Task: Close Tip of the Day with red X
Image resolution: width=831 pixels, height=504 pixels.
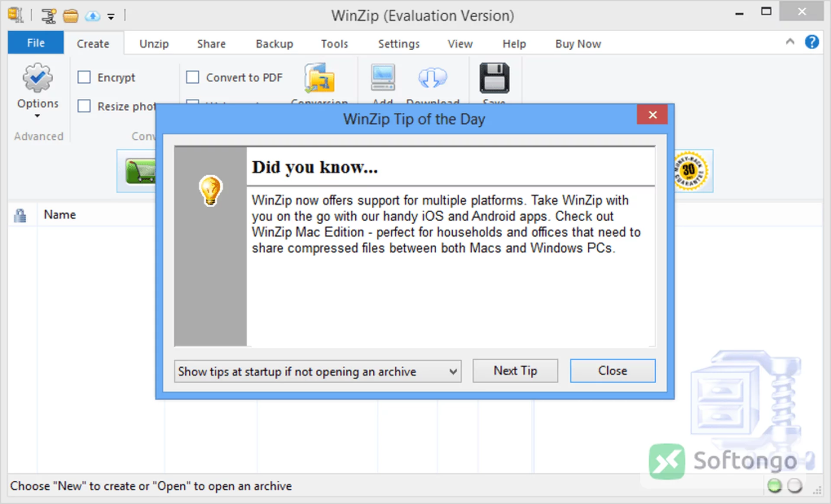Action: 652,115
